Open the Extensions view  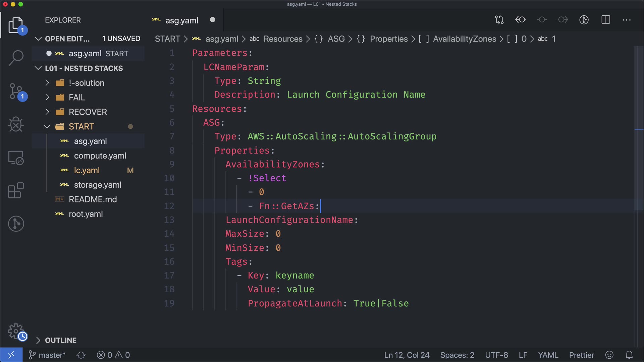tap(16, 190)
